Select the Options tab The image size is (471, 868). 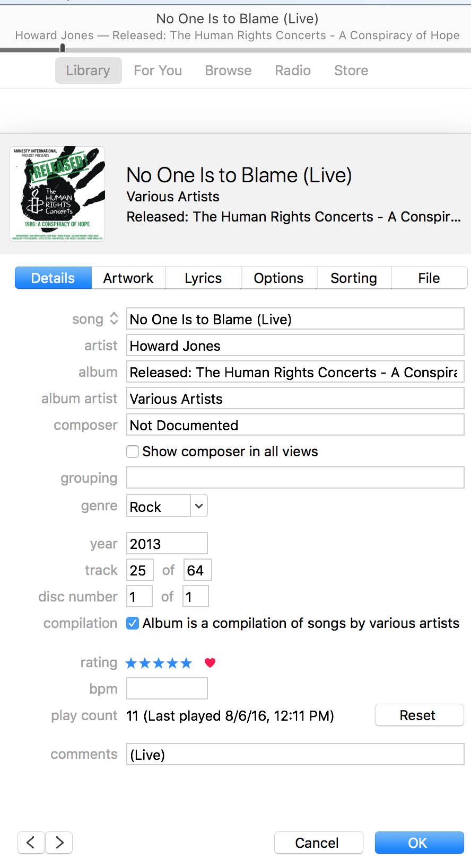click(278, 278)
